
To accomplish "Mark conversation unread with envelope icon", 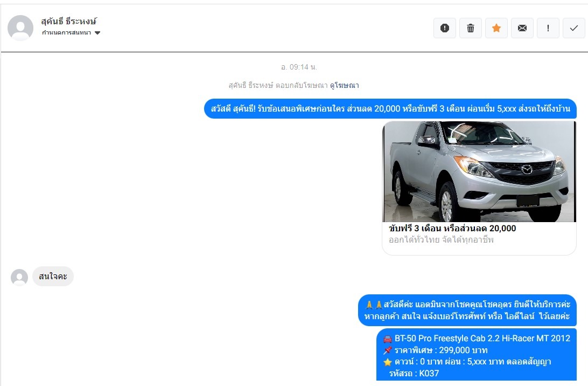I will click(x=522, y=28).
